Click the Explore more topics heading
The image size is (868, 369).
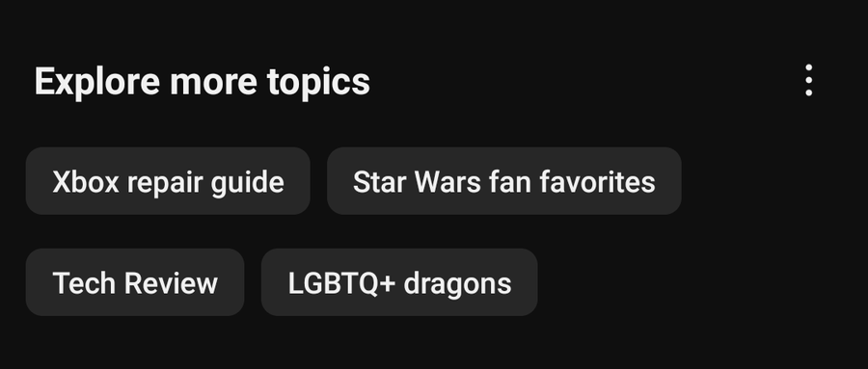point(203,82)
